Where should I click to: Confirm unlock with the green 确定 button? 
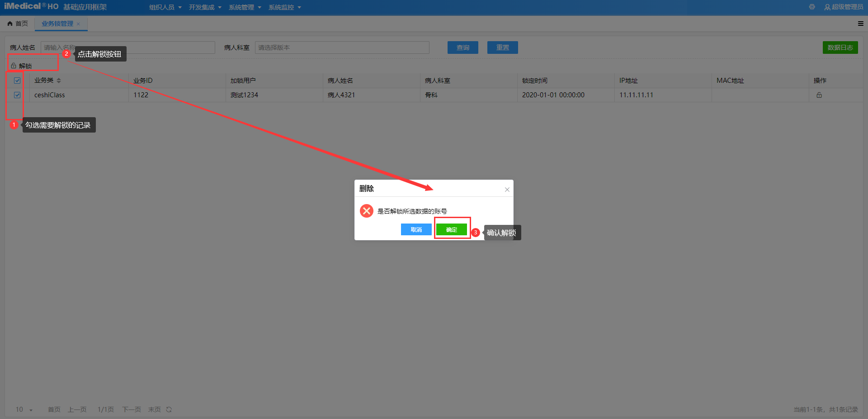pos(451,230)
